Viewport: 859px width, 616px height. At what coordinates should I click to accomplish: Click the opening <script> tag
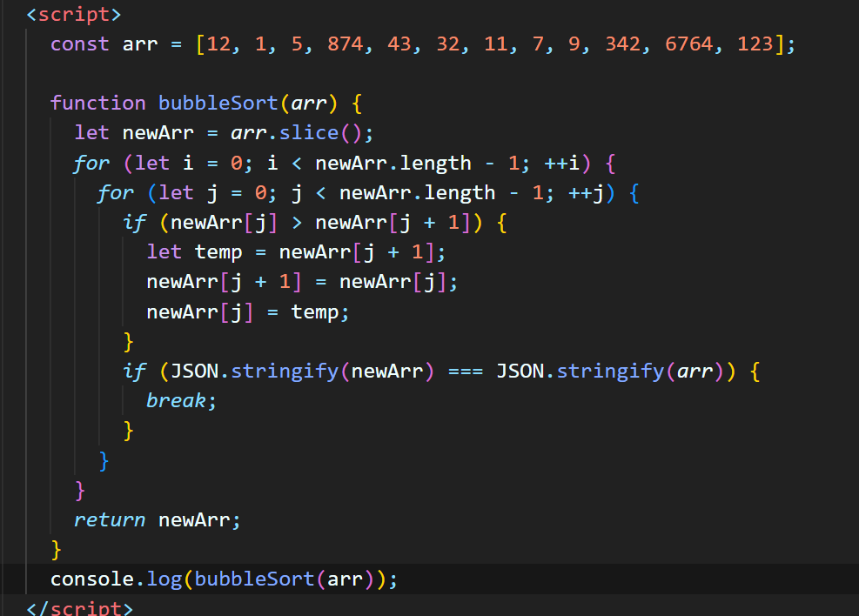pos(74,14)
